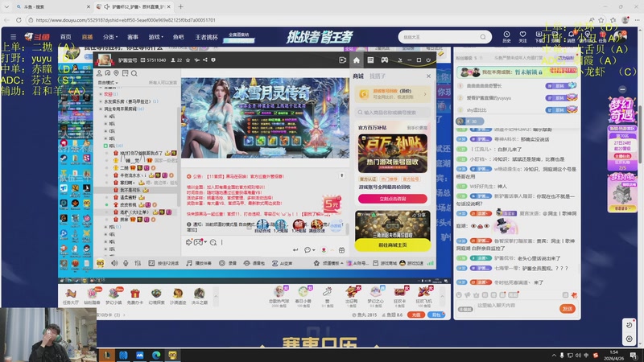Toggle AI变声 in YY bottom bar
Viewport: 644px width, 362px height.
[x=282, y=263]
